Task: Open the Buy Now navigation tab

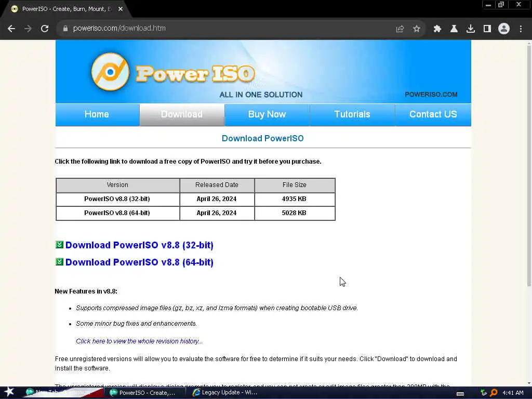Action: pyautogui.click(x=267, y=115)
